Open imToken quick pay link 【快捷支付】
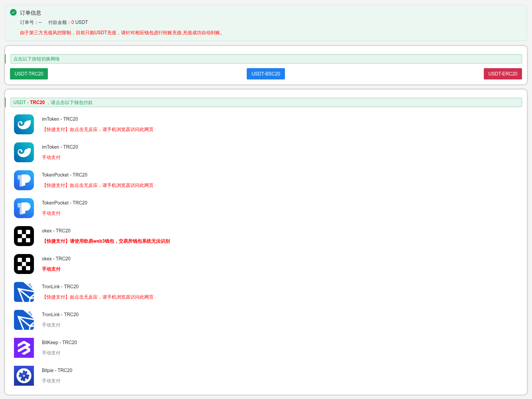532x399 pixels. [98, 130]
